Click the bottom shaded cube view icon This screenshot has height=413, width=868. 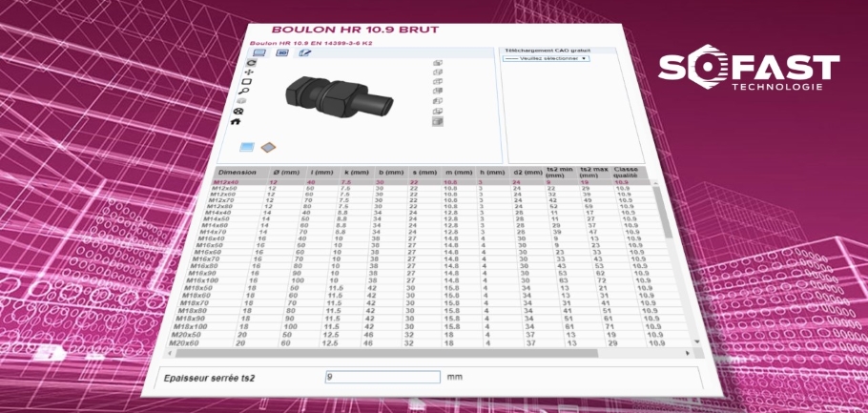pyautogui.click(x=438, y=121)
